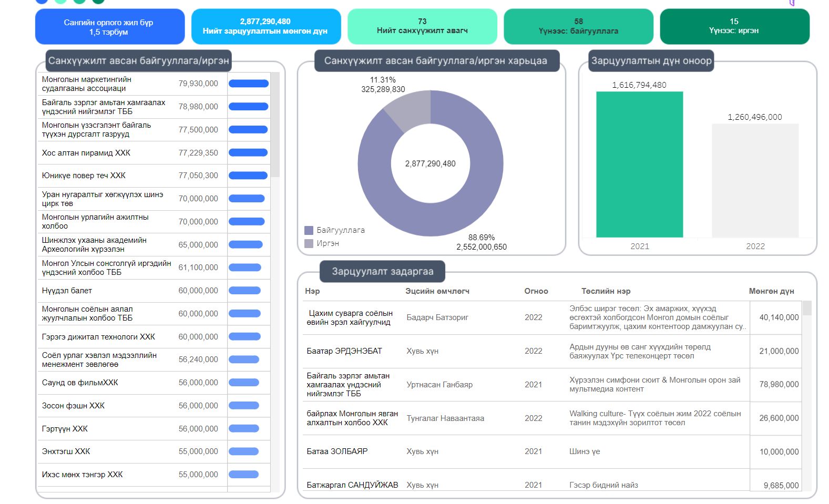Screen dimensions: 829x504
Task: Click the Сангийн орлого жил бүр card
Action: (109, 27)
